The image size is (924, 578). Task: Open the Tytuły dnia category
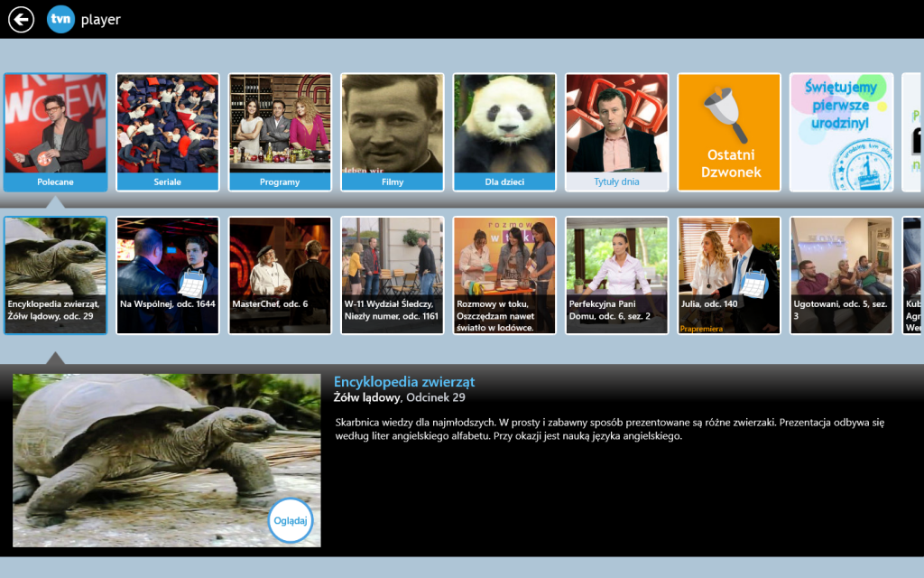617,132
